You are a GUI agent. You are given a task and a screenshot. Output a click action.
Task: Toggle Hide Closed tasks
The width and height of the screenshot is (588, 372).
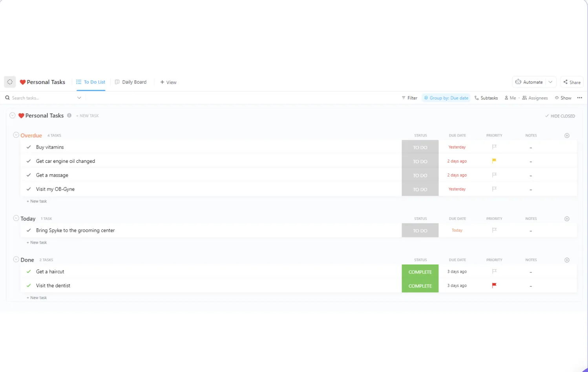[560, 116]
